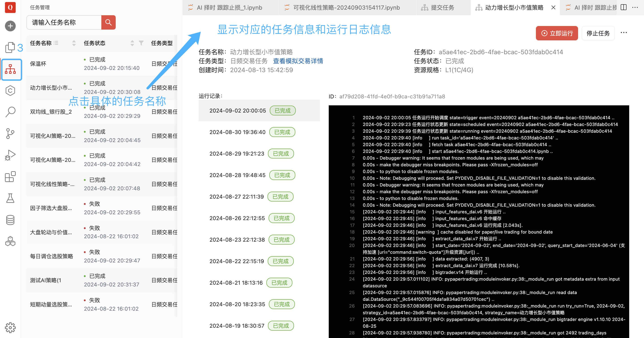Sort by task name column arrows
The height and width of the screenshot is (338, 644).
tap(74, 43)
